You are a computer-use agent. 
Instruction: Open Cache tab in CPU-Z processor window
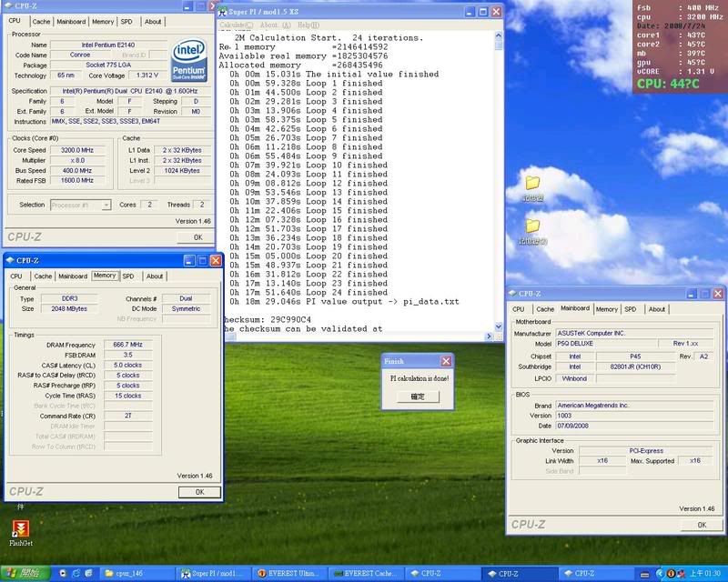41,22
